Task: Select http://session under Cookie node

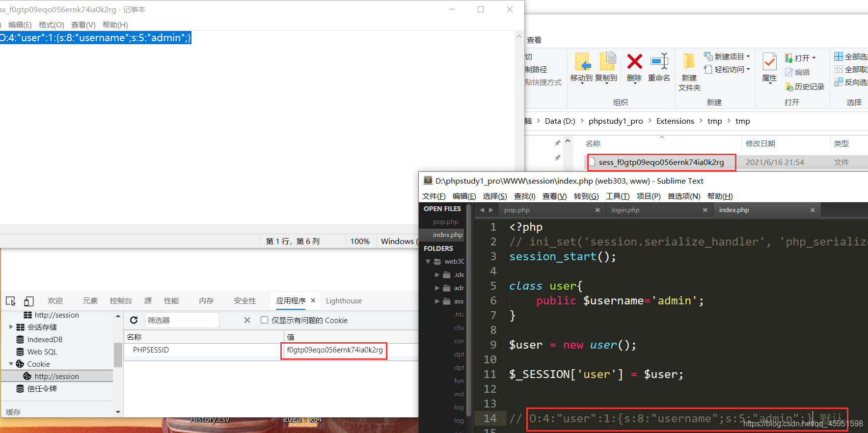Action: pyautogui.click(x=56, y=377)
